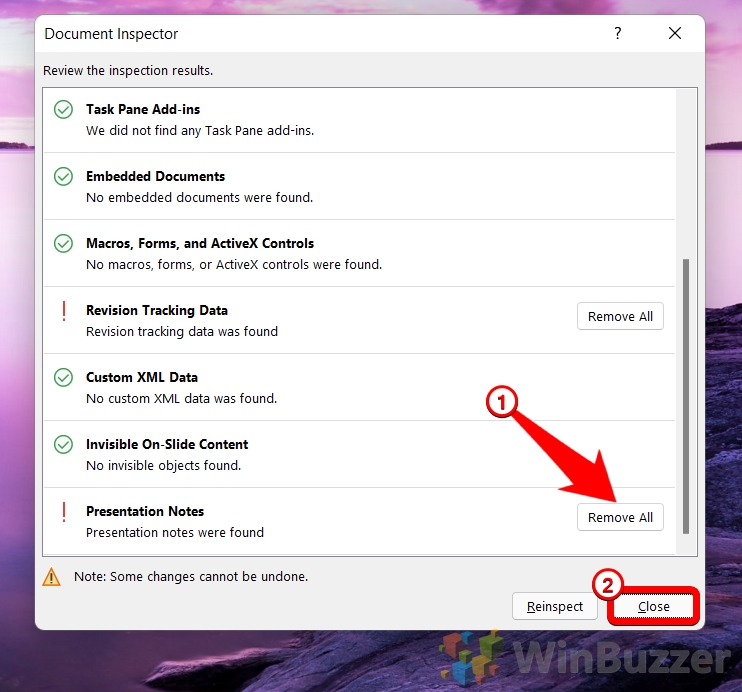Screen dimensions: 742x692
Task: Select the Task Pane Add-ins heading
Action: tap(143, 109)
